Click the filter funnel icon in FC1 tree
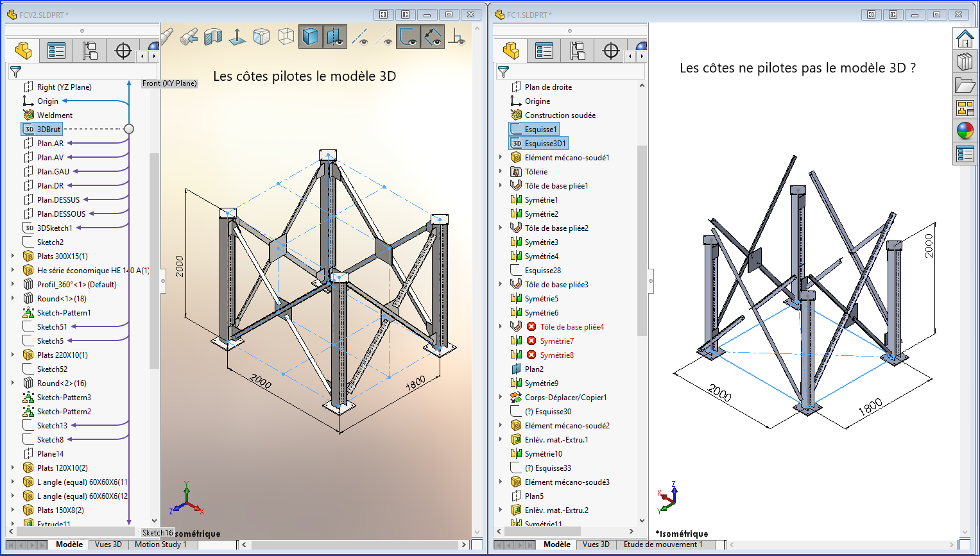 (503, 72)
